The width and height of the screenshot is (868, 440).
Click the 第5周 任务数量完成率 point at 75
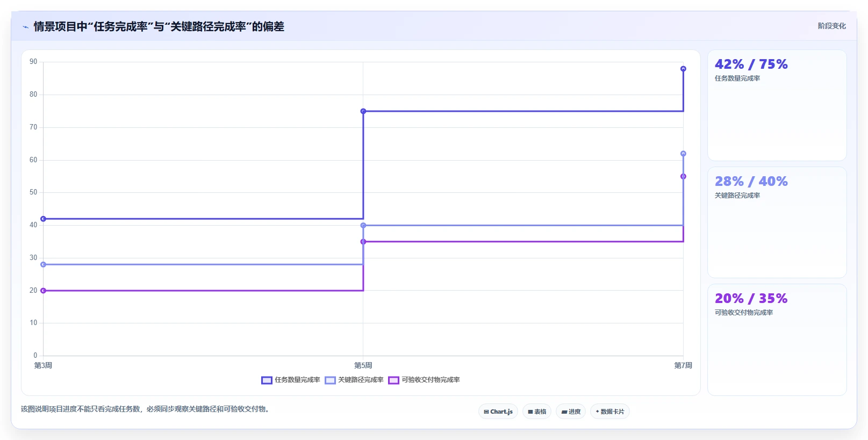click(363, 111)
